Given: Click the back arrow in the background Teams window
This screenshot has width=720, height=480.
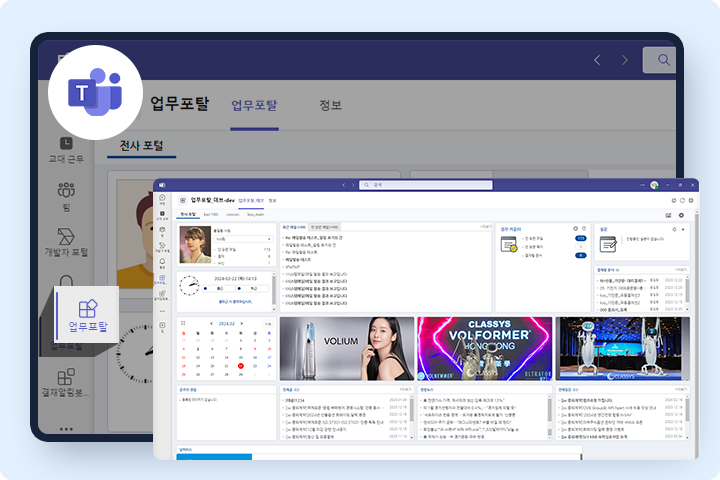Looking at the screenshot, I should [x=597, y=60].
